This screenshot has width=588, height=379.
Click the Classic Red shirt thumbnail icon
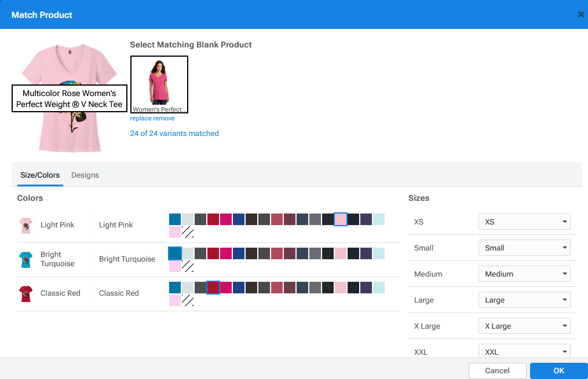point(25,293)
